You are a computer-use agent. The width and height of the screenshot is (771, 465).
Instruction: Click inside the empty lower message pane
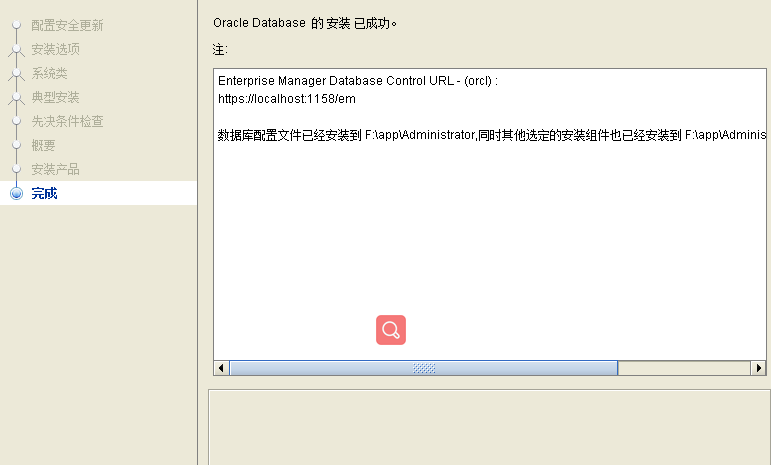coord(489,428)
